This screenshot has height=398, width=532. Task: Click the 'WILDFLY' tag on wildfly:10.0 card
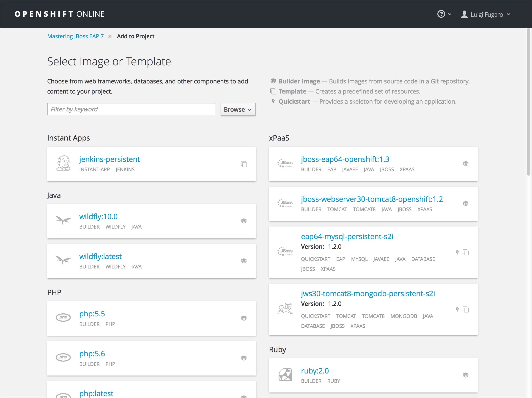(x=115, y=227)
